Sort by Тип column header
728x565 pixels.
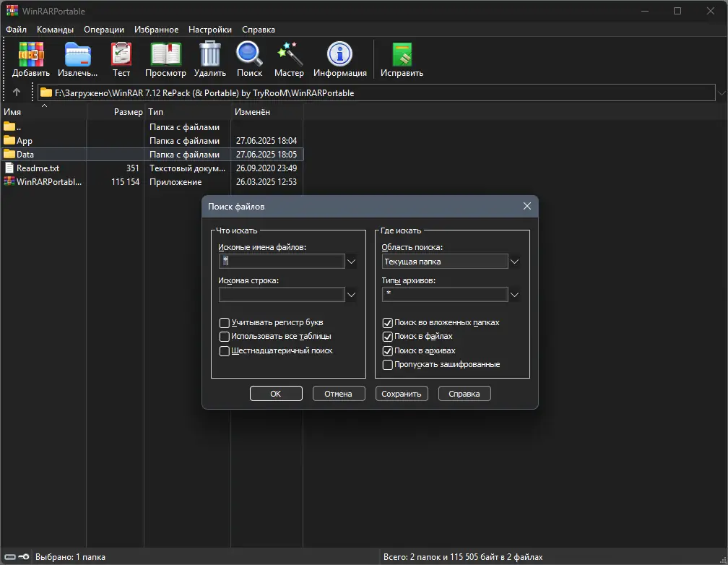(x=188, y=111)
